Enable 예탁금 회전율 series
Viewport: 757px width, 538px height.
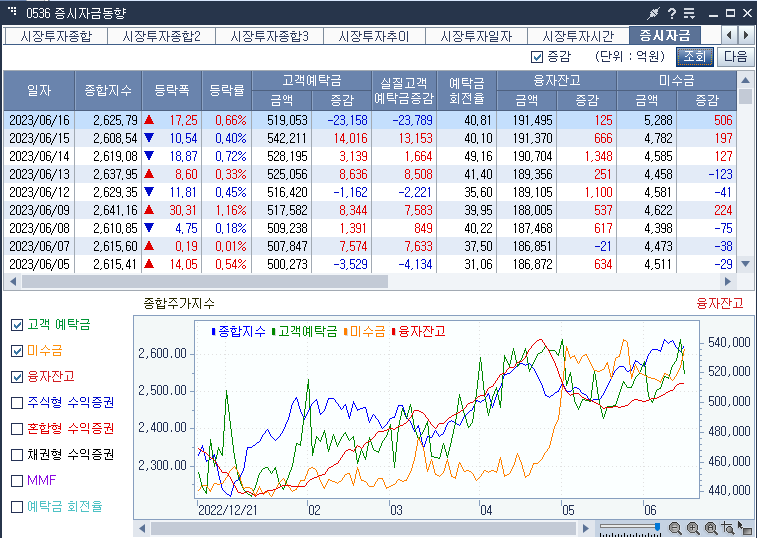(17, 507)
